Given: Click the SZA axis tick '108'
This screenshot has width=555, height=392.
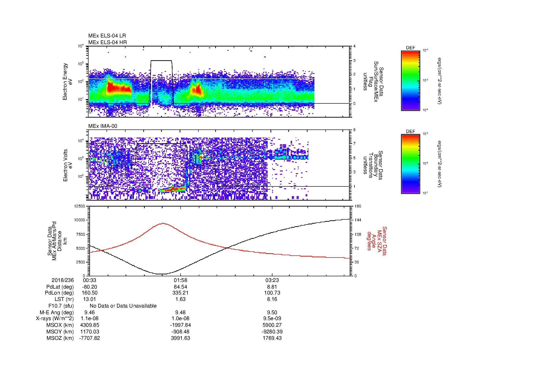Looking at the screenshot, I should (358, 234).
